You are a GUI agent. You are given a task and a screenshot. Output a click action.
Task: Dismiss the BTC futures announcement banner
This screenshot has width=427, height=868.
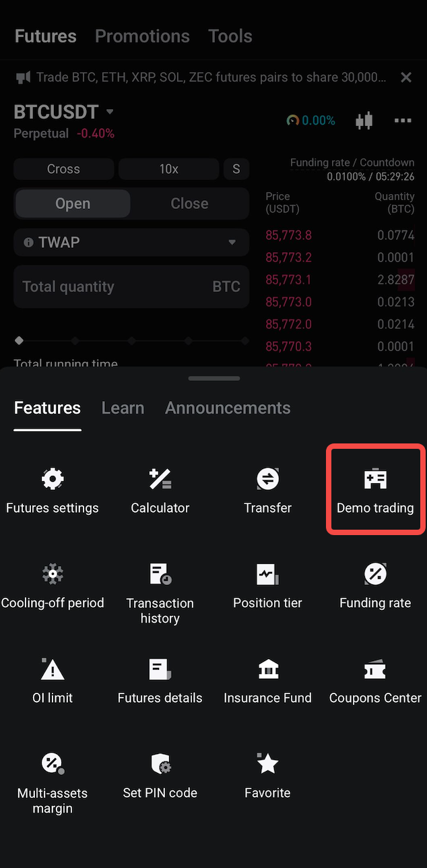tap(406, 77)
